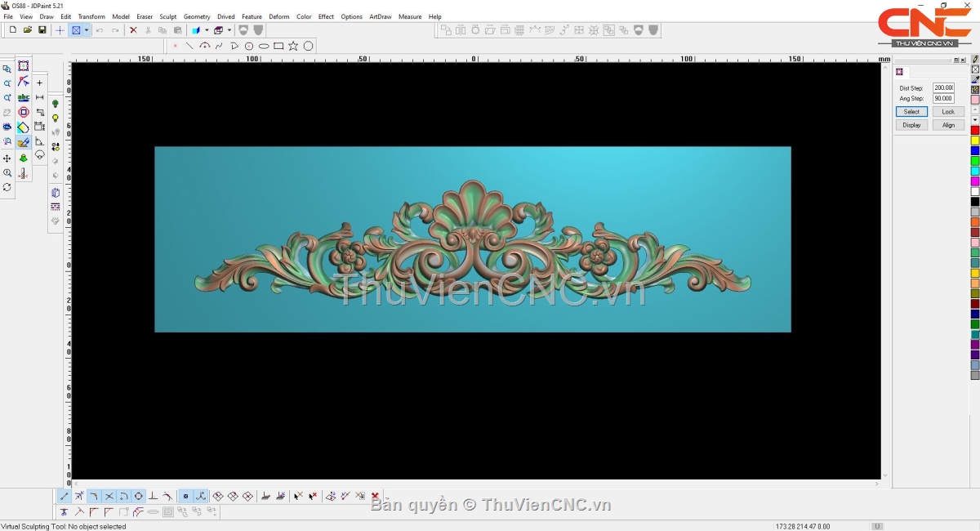Image resolution: width=980 pixels, height=531 pixels.
Task: Pick the red color swatch
Action: 974,131
